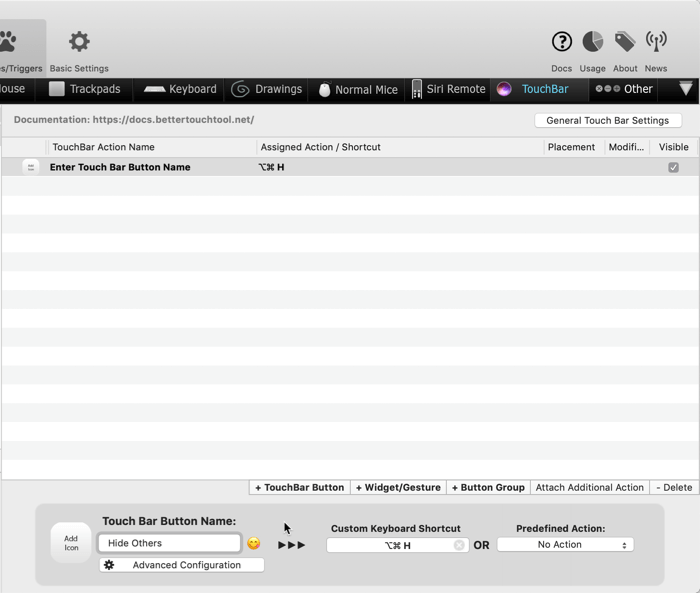
Task: Click General Touch Bar Settings button
Action: tap(607, 120)
